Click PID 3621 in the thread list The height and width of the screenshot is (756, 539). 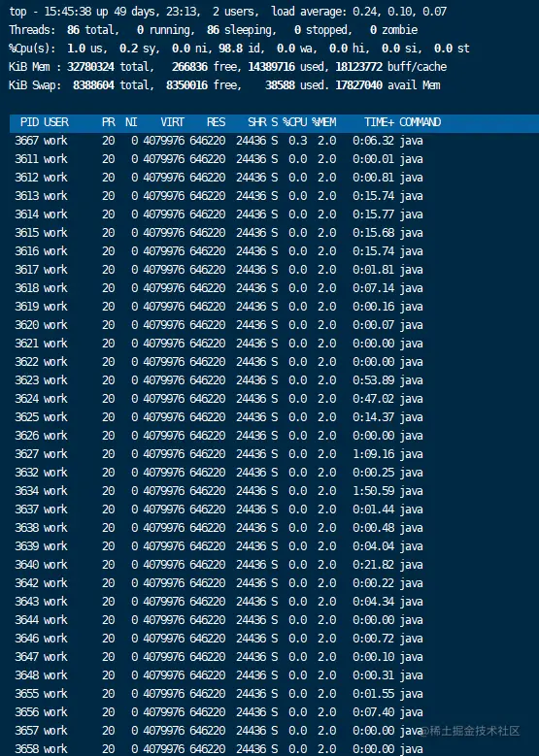point(26,344)
